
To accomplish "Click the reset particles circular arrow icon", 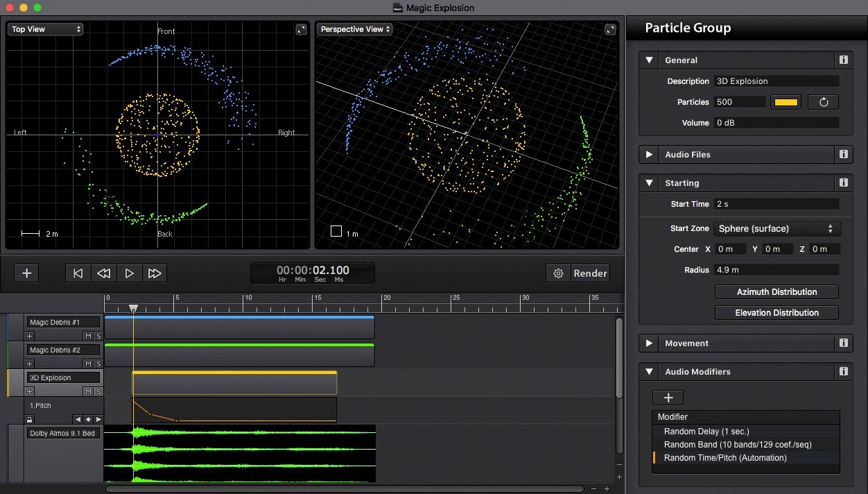I will pos(824,102).
